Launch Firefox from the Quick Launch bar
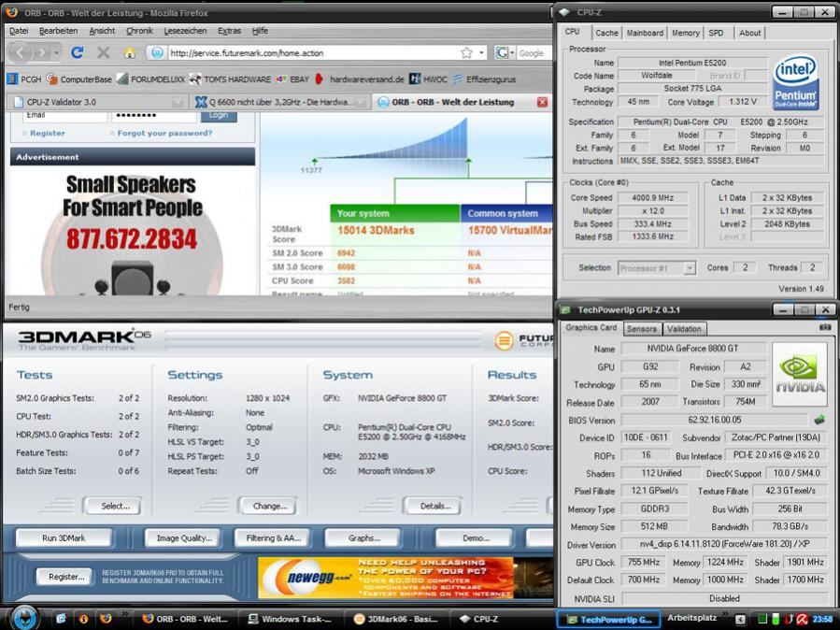 [106, 619]
